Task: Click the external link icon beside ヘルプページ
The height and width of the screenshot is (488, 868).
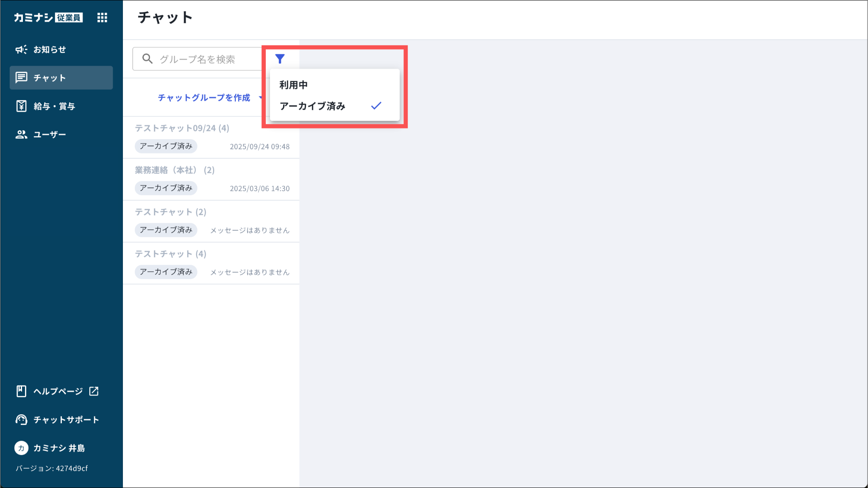Action: tap(94, 391)
